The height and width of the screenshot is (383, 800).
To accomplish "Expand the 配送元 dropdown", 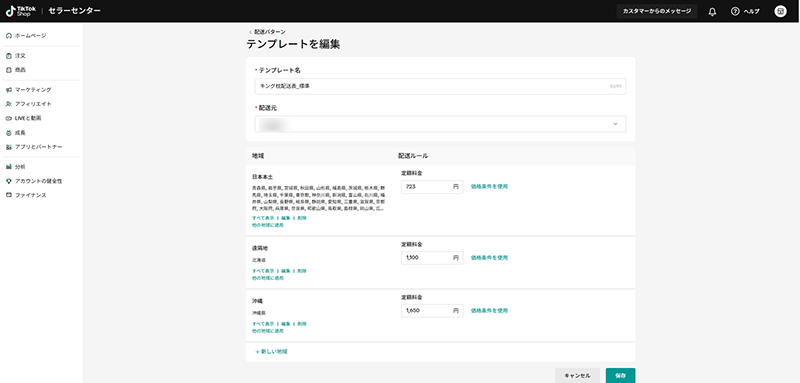I will [x=440, y=124].
